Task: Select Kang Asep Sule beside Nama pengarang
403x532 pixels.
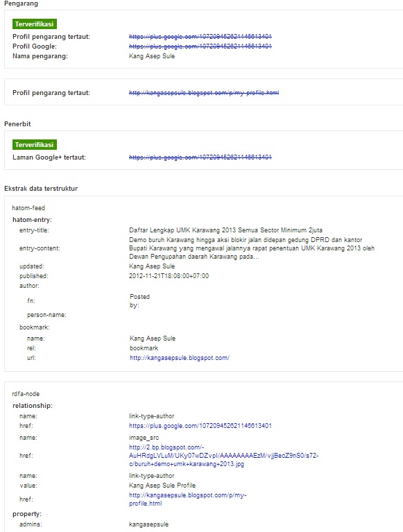Action: [x=152, y=56]
